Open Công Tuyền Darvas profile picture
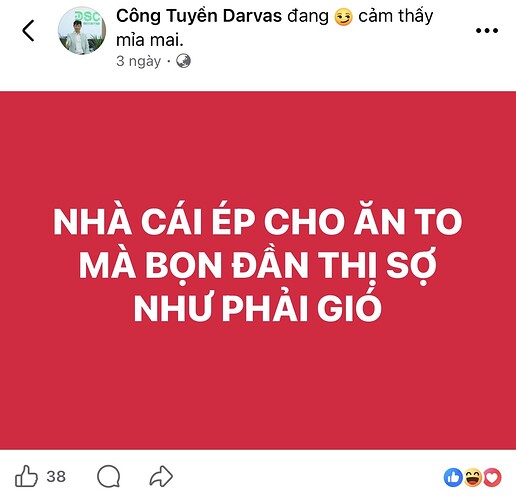Image resolution: width=516 pixels, height=500 pixels. 82,31
